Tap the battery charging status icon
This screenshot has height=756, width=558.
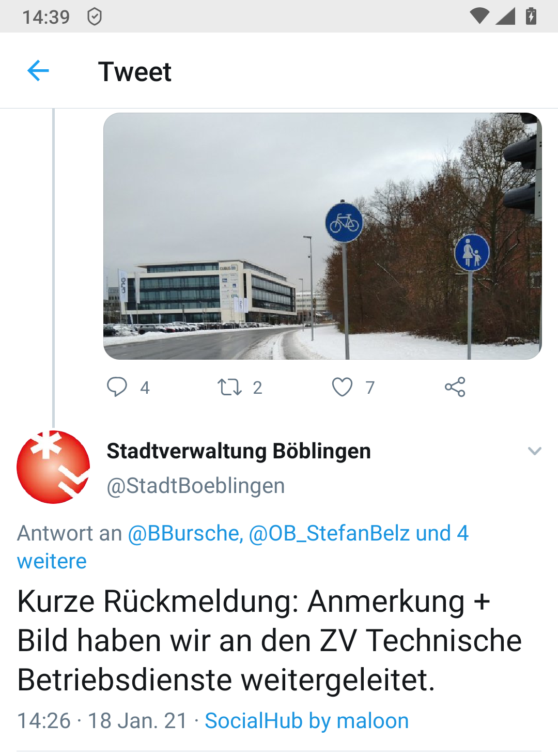(x=531, y=16)
